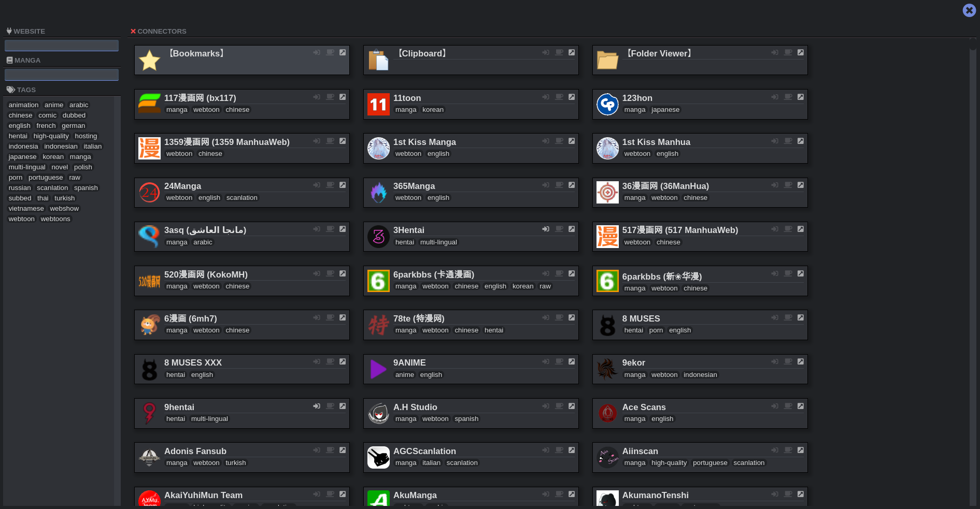The width and height of the screenshot is (980, 509).
Task: Click the connector list vertical scrollbar
Action: tap(973, 271)
